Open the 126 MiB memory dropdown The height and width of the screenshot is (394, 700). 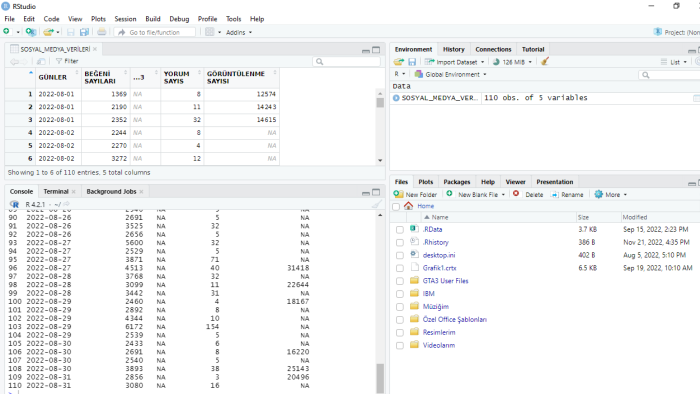pos(512,62)
